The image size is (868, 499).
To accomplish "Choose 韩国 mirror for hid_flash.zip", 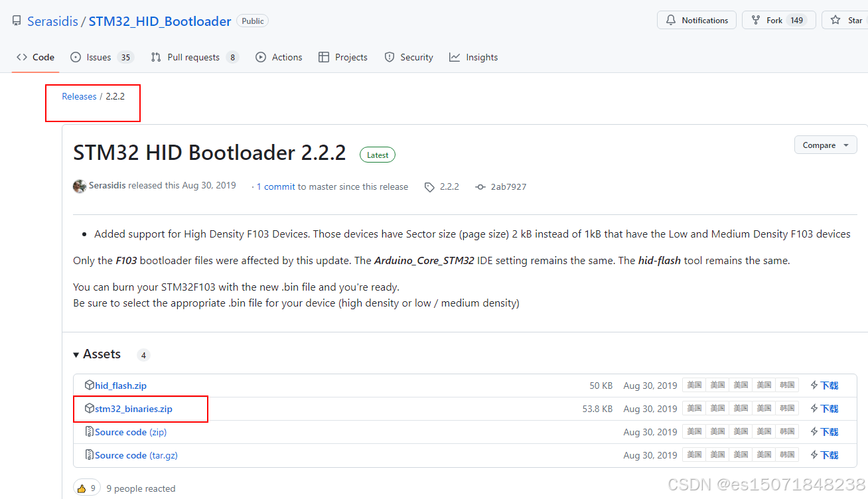I will 787,386.
